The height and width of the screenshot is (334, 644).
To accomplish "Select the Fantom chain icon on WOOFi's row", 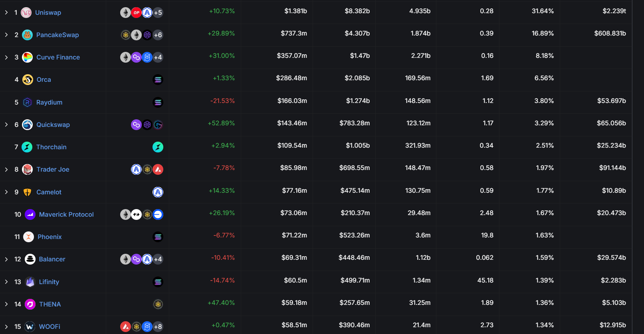I will pos(147,326).
